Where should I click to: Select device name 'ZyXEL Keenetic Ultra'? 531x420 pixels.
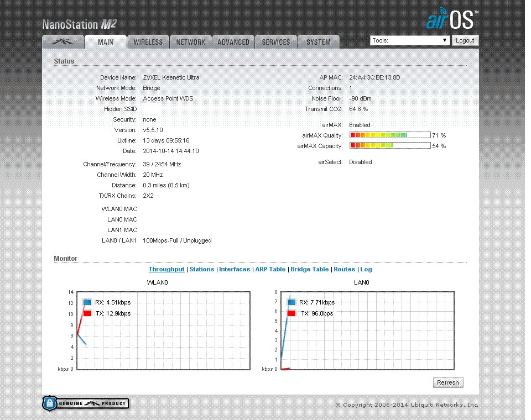pyautogui.click(x=171, y=77)
